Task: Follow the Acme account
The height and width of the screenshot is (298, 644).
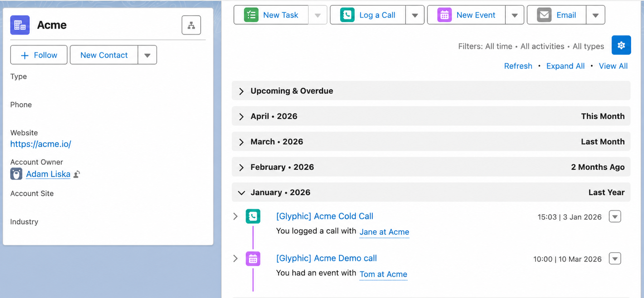Action: click(x=39, y=55)
